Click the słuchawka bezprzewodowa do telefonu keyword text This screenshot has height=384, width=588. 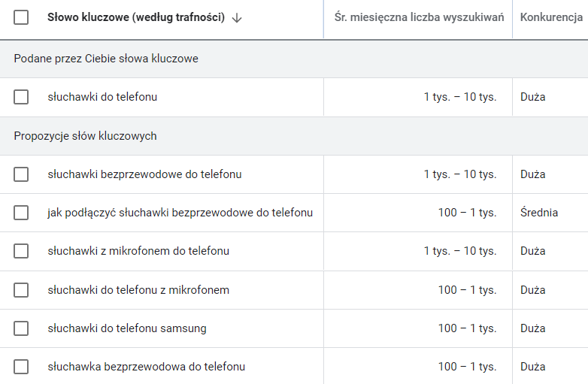click(x=147, y=367)
